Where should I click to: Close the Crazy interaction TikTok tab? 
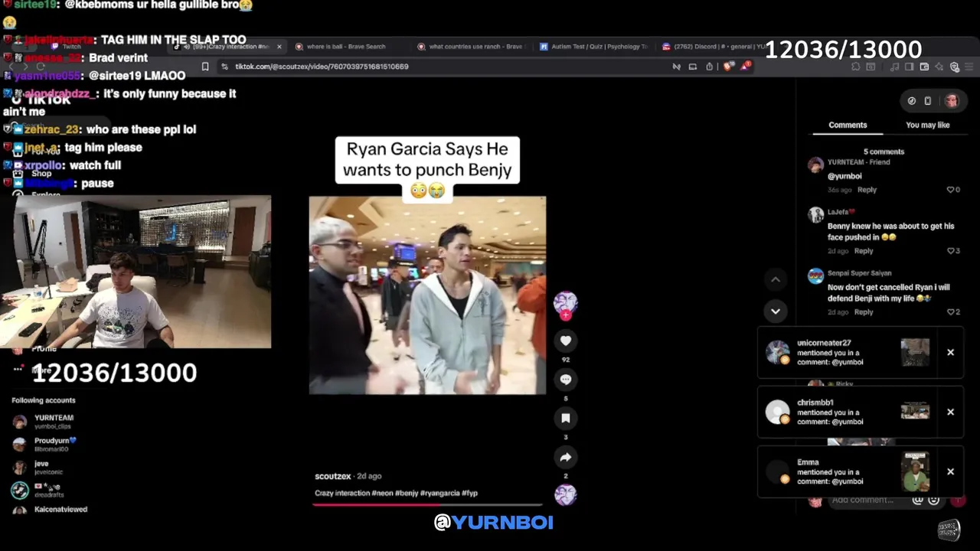[x=279, y=47]
